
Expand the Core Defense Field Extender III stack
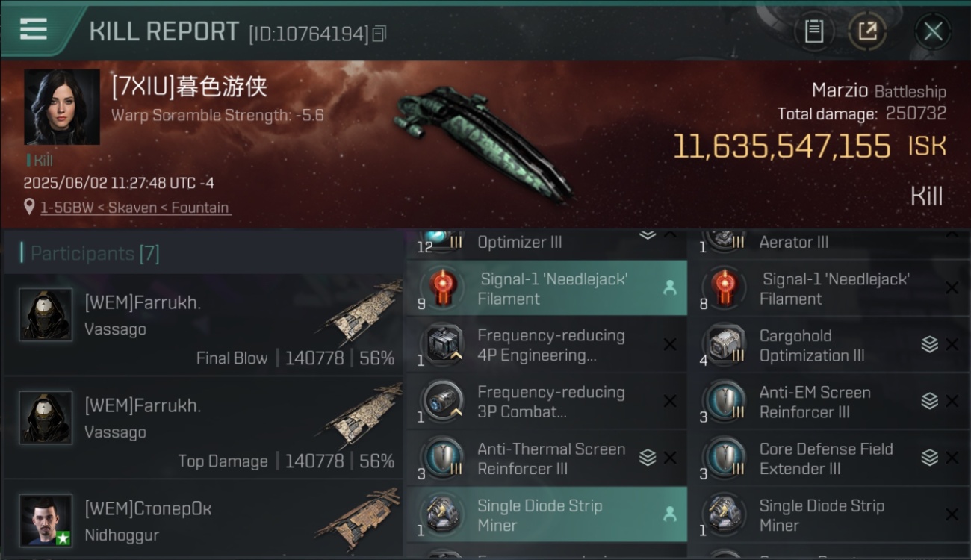pyautogui.click(x=929, y=458)
